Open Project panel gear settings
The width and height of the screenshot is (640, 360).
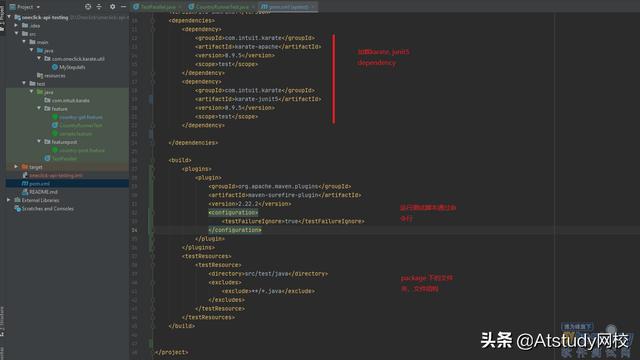(113, 7)
